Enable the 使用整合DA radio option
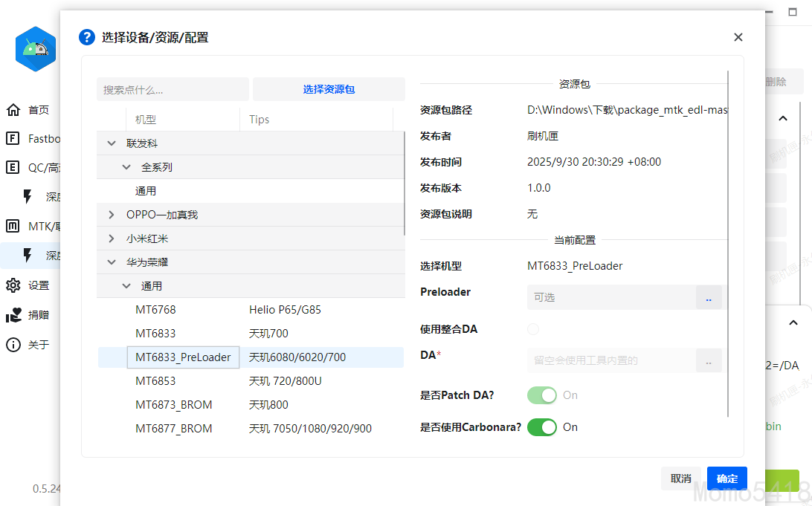This screenshot has width=812, height=506. pyautogui.click(x=533, y=329)
